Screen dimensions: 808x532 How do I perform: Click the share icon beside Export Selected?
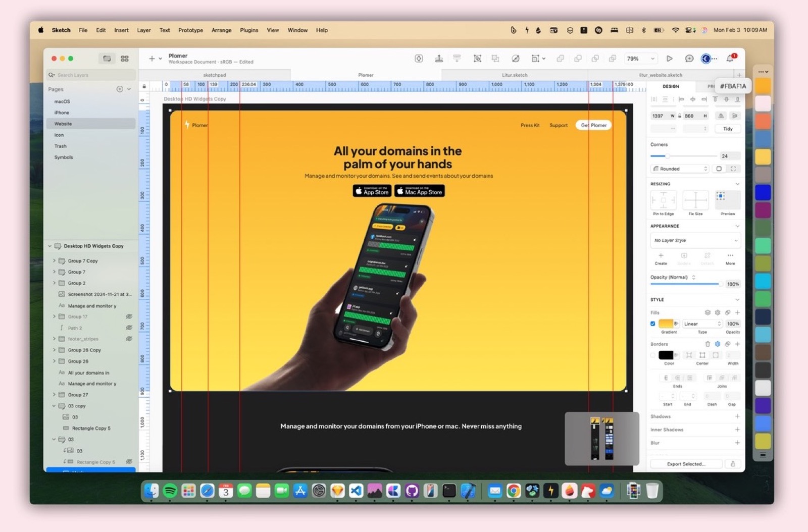coord(733,464)
